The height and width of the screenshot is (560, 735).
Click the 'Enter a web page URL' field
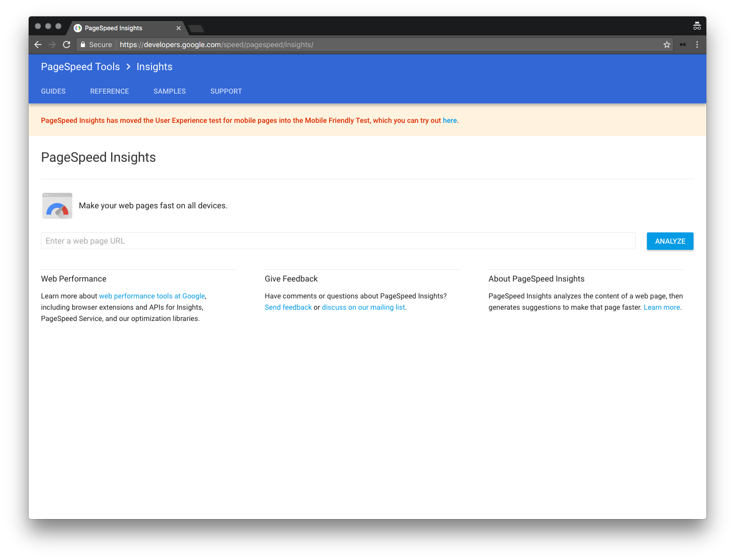pyautogui.click(x=338, y=241)
